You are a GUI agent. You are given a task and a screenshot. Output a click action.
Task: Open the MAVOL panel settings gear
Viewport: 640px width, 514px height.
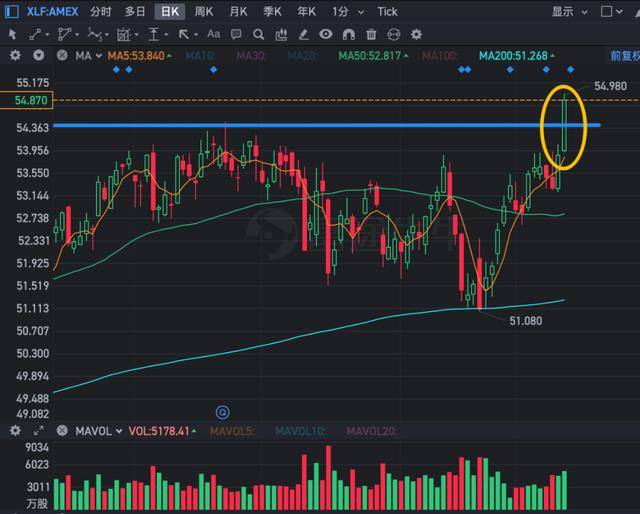15,431
